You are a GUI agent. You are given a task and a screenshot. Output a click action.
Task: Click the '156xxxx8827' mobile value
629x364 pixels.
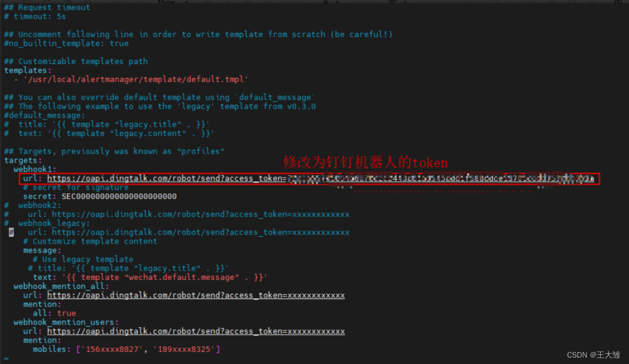(x=111, y=349)
